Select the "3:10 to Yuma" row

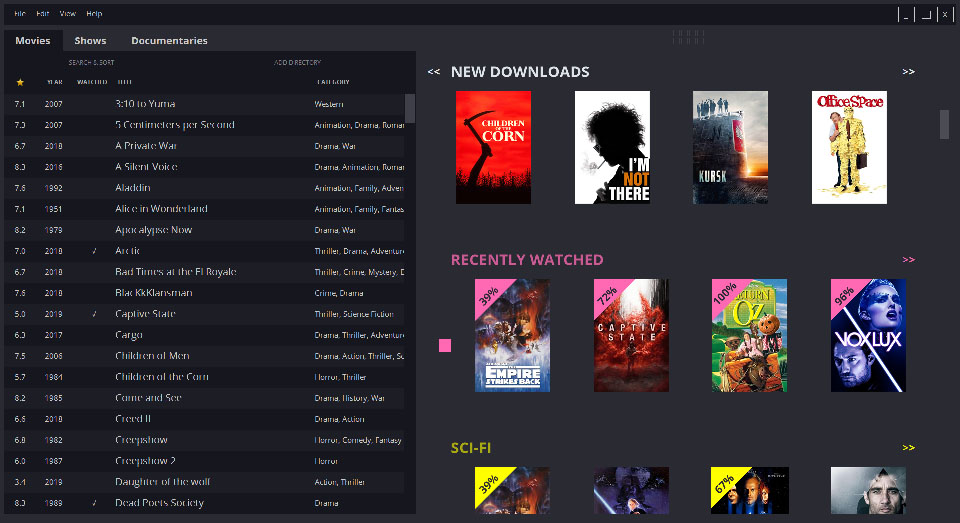(x=204, y=104)
